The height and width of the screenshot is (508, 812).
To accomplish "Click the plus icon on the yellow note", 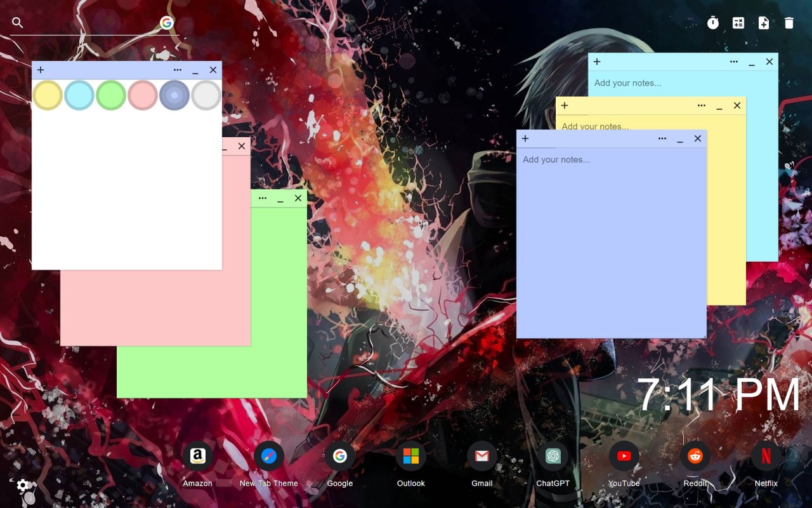I will pos(565,105).
